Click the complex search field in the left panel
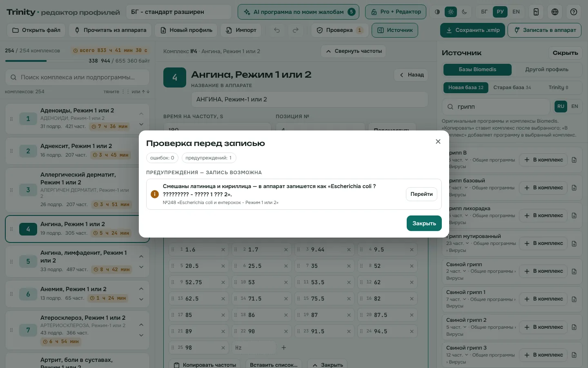 (77, 77)
